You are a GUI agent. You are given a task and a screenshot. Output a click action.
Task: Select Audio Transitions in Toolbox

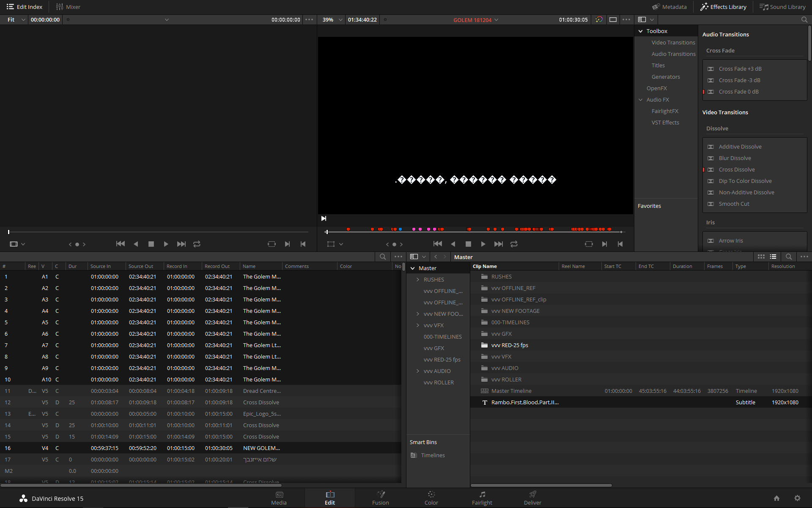click(673, 54)
